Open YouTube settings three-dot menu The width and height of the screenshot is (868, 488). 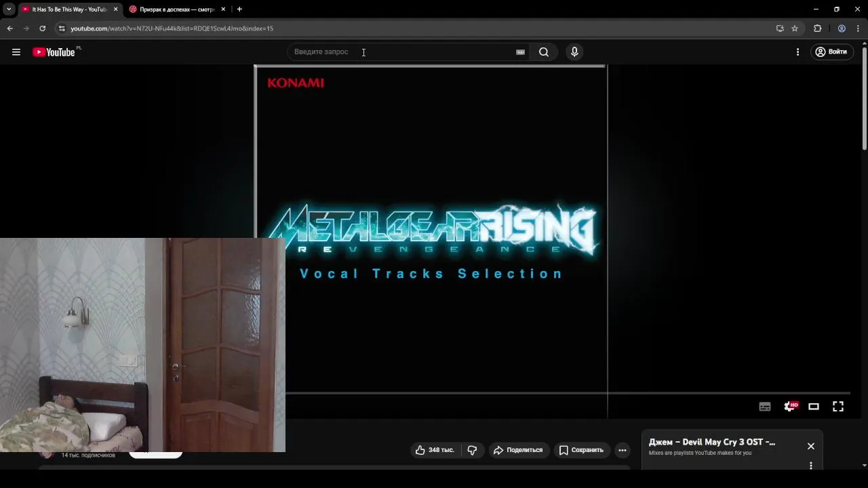click(797, 52)
